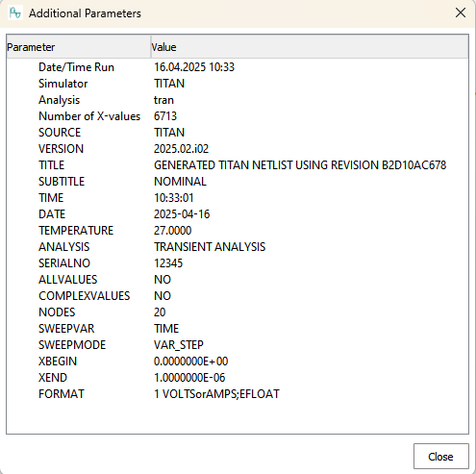
Task: Select the SERIALNO parameter row
Action: [x=238, y=263]
